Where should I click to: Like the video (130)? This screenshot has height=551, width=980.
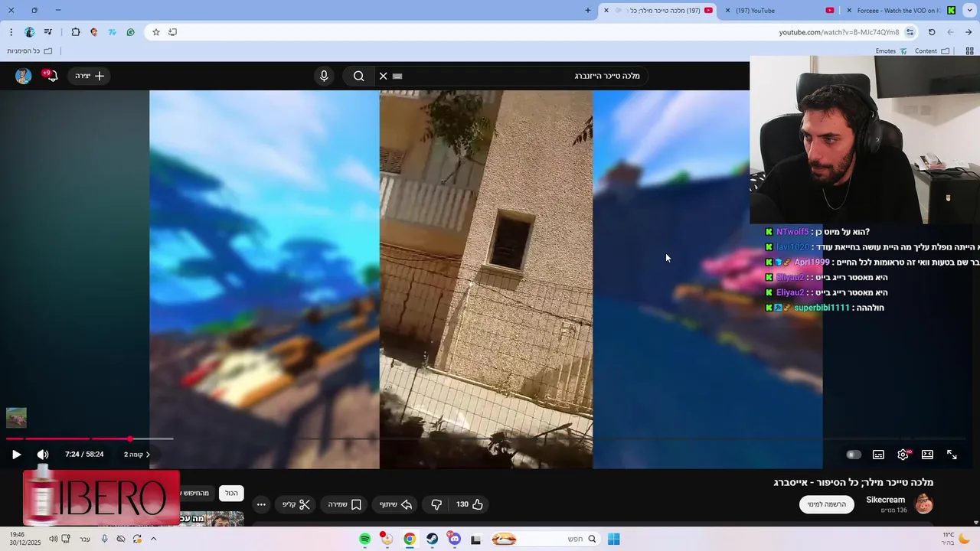(x=469, y=504)
